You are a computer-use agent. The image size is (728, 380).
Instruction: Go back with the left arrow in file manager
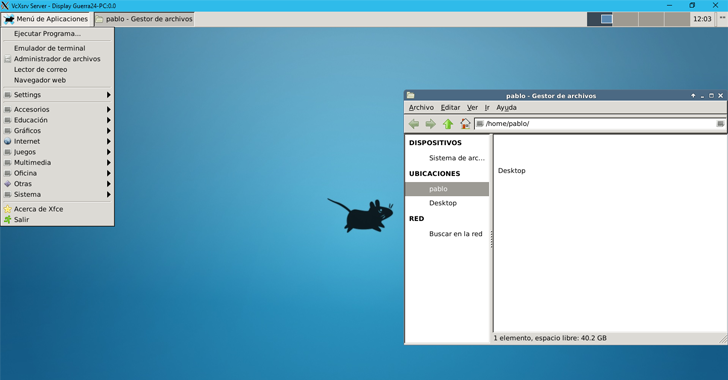pos(414,124)
